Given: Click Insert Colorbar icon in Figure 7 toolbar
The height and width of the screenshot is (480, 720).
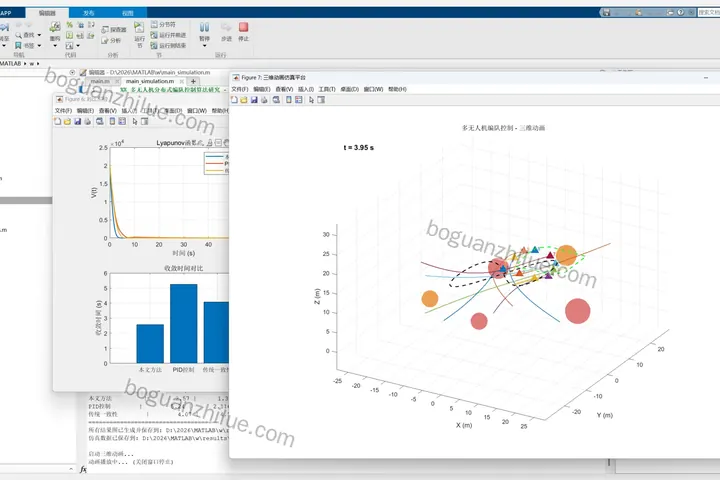Looking at the screenshot, I should pyautogui.click(x=289, y=100).
